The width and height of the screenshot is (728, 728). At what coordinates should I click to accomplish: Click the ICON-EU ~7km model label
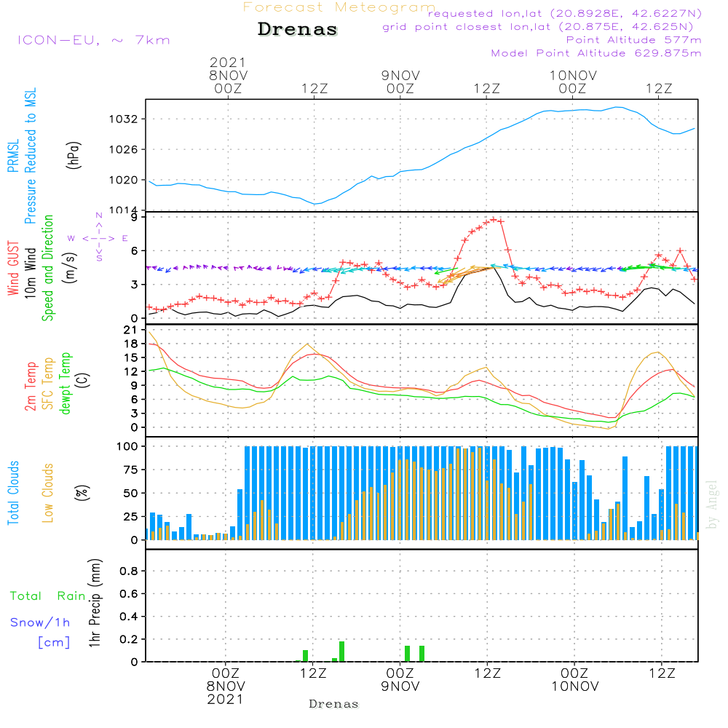(x=93, y=39)
